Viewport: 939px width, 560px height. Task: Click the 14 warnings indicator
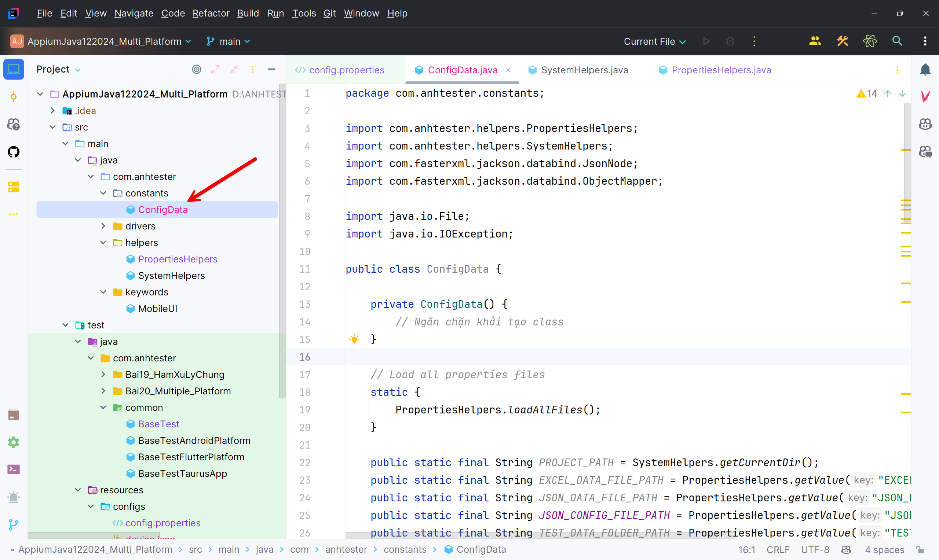tap(867, 93)
